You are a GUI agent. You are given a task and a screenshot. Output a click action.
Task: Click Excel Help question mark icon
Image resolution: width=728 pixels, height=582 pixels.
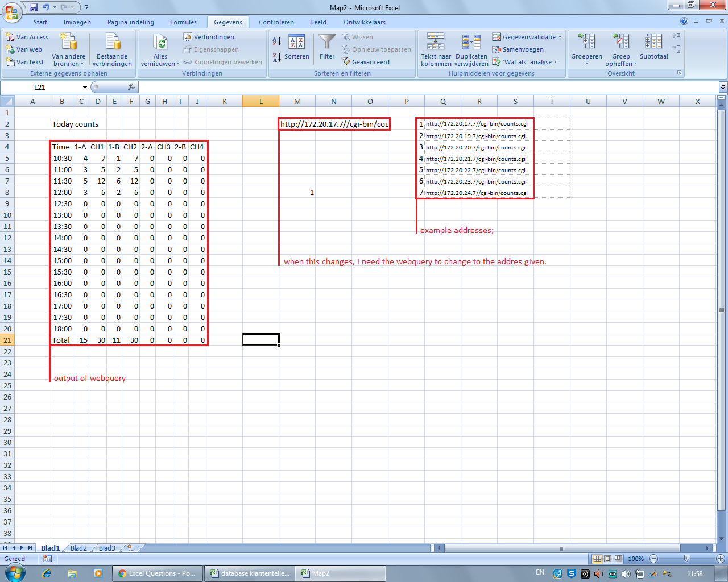[x=684, y=22]
